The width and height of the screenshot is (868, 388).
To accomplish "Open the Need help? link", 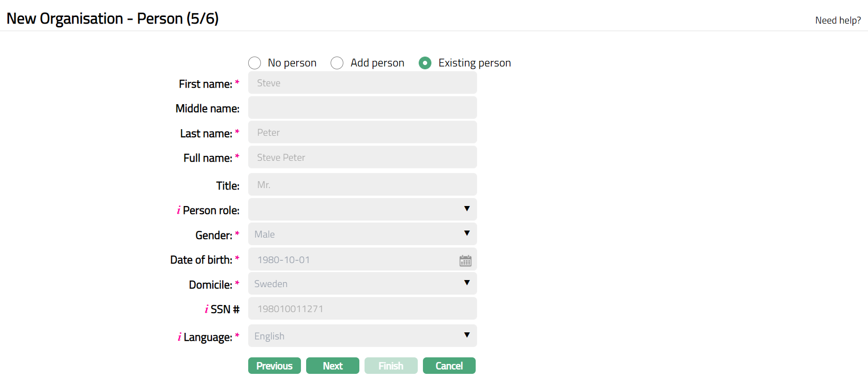I will 838,20.
